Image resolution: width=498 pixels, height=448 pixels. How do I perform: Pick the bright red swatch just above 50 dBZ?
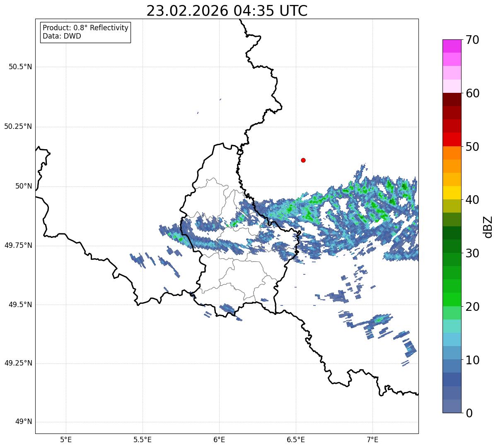pyautogui.click(x=452, y=140)
